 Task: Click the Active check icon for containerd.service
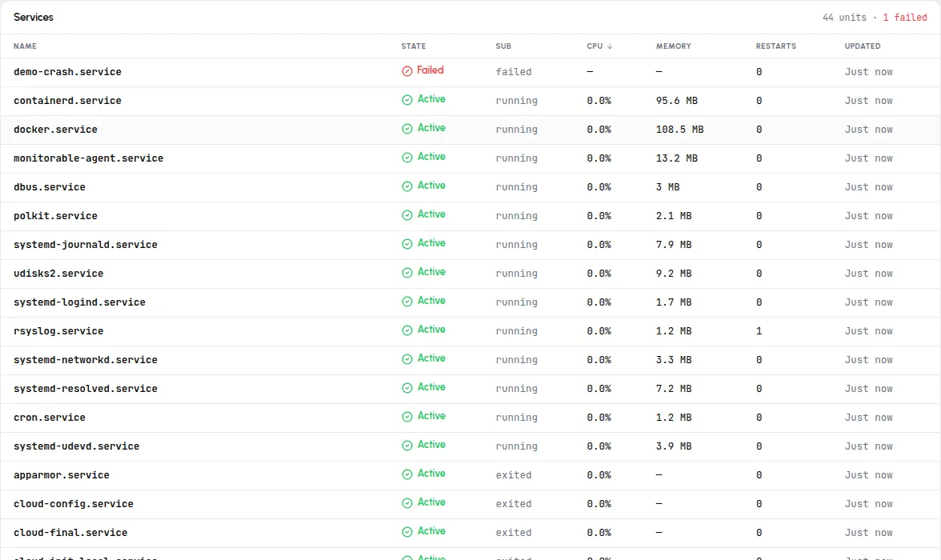(406, 100)
